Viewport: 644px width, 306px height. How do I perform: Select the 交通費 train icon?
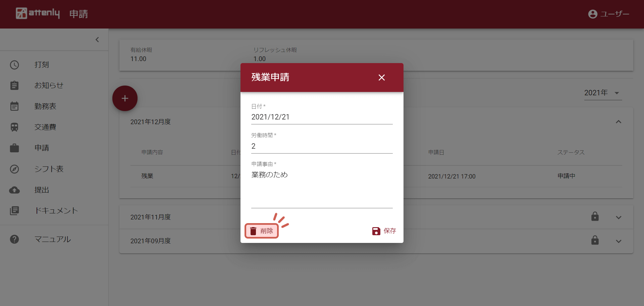coord(14,127)
